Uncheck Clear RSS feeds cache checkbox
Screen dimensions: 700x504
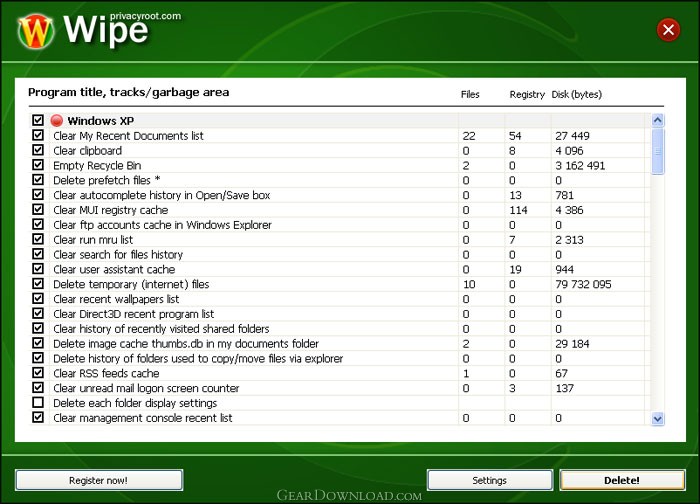point(38,372)
